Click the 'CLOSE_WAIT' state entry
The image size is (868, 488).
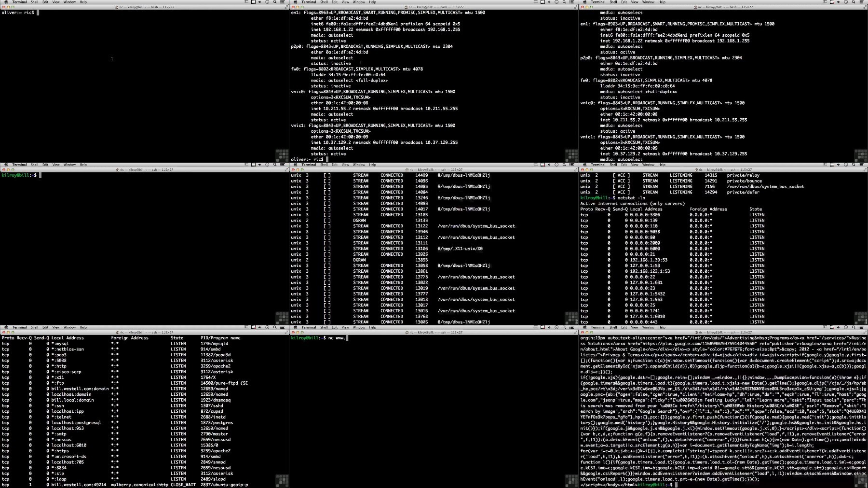pos(183,485)
